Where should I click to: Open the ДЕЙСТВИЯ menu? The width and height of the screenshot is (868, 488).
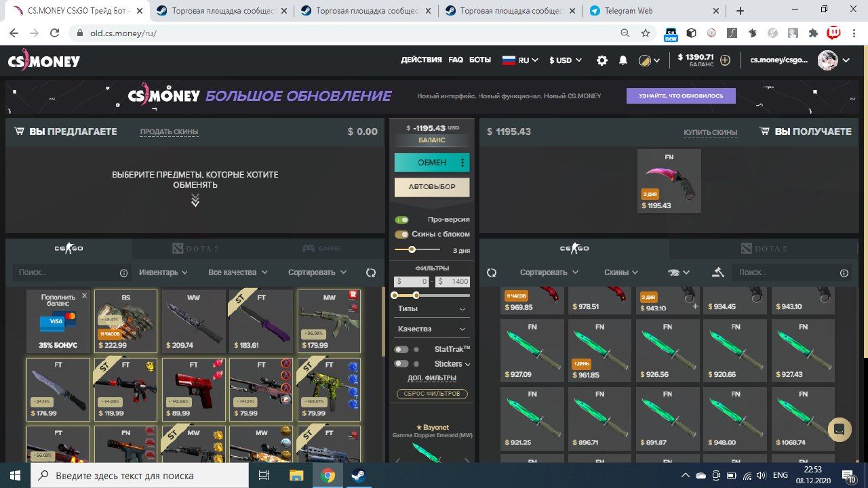pos(421,60)
